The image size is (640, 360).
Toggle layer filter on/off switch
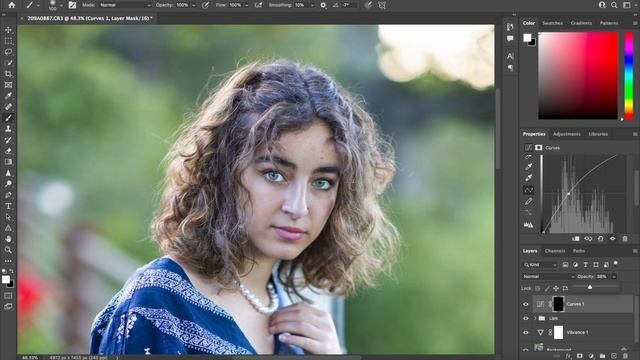coord(616,264)
